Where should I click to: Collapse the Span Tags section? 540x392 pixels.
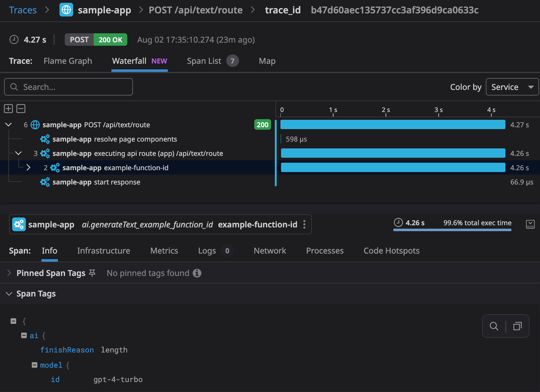[9, 293]
